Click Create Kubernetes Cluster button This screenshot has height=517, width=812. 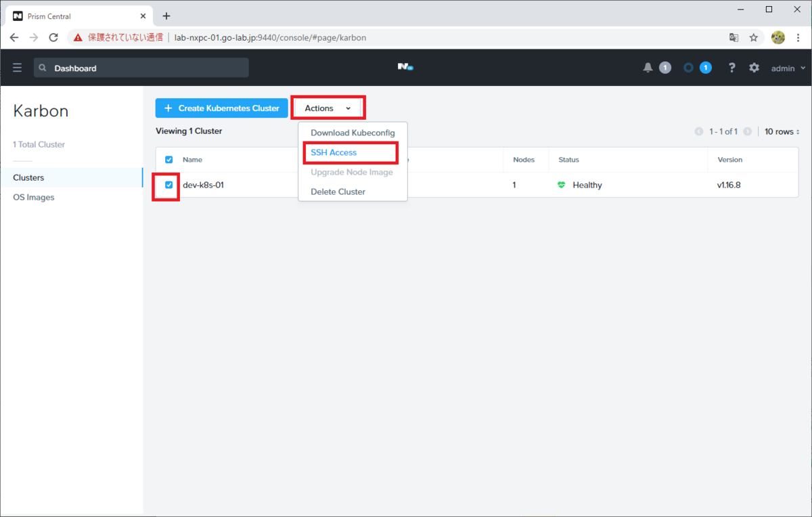click(221, 108)
